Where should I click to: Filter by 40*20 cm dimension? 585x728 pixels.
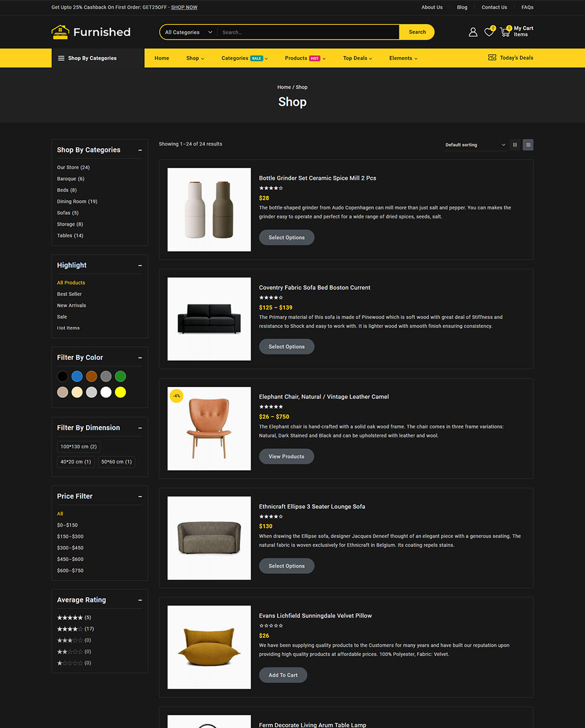pyautogui.click(x=76, y=462)
